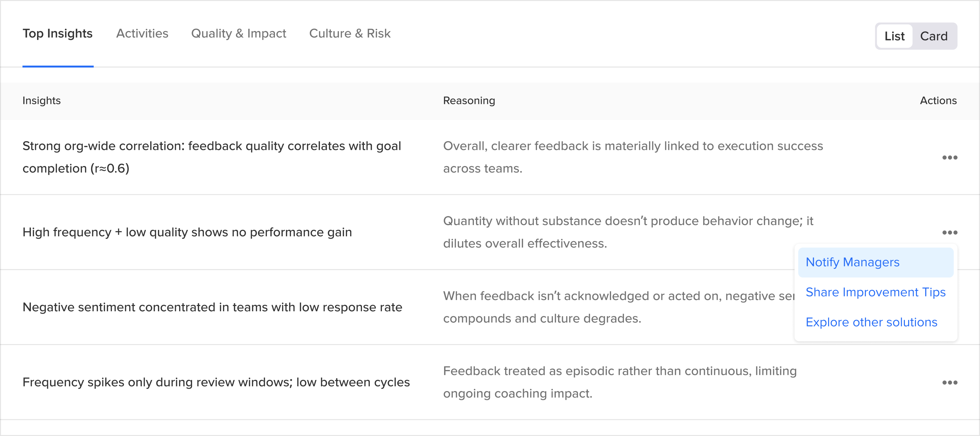Click the Insights column header
980x436 pixels.
(x=41, y=101)
